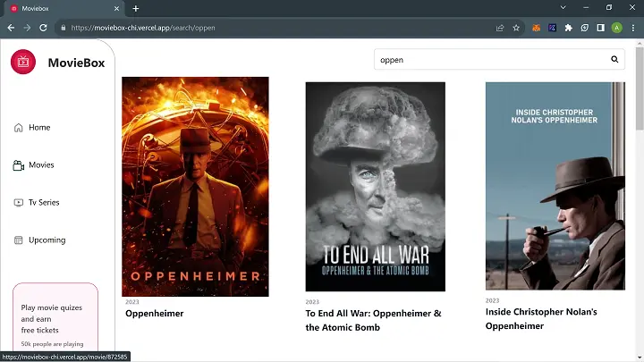Close the Moviebox tab
The width and height of the screenshot is (644, 362).
pos(116,8)
